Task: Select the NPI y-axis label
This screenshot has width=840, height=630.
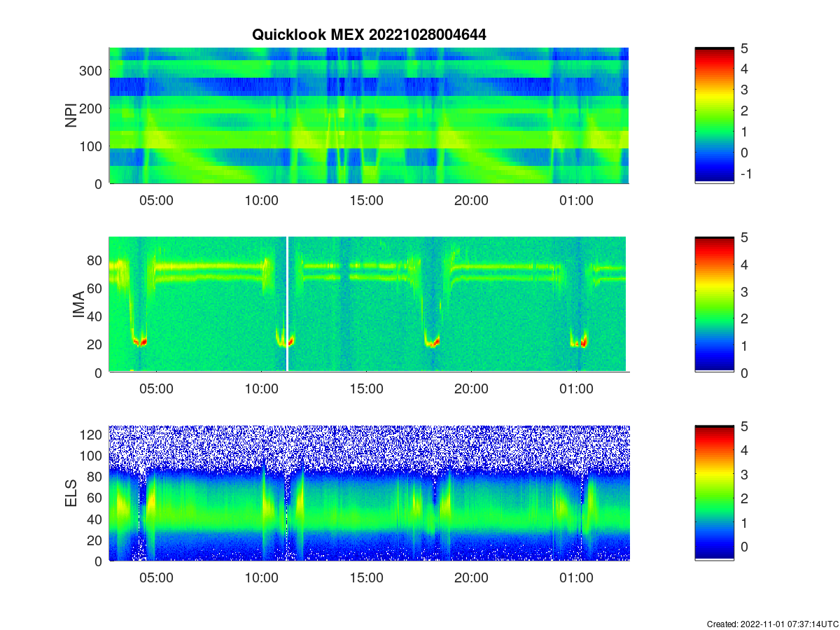Action: tap(71, 115)
